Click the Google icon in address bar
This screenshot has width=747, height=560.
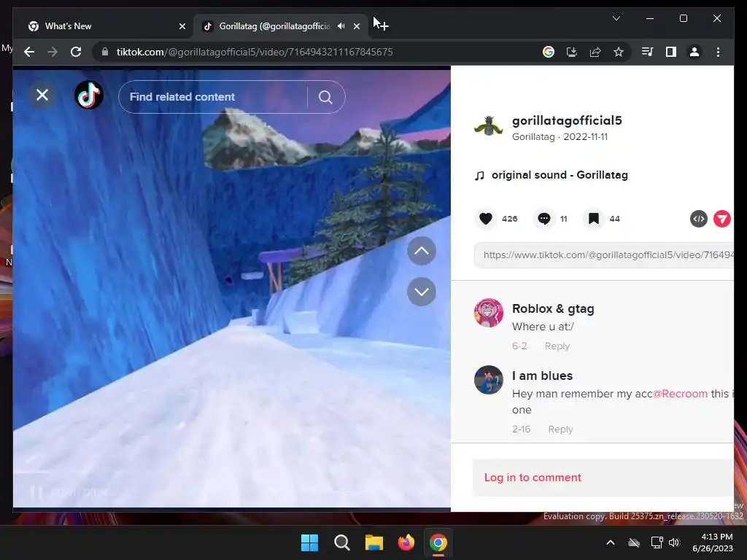549,52
